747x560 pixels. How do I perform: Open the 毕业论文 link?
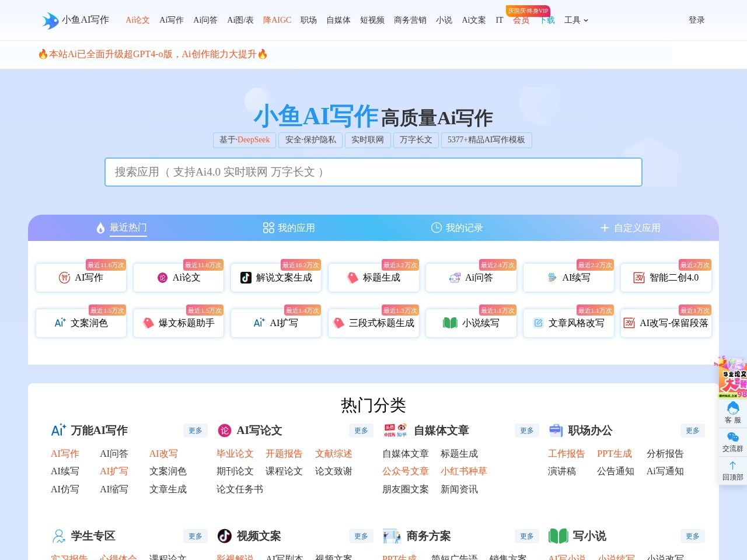coord(235,454)
